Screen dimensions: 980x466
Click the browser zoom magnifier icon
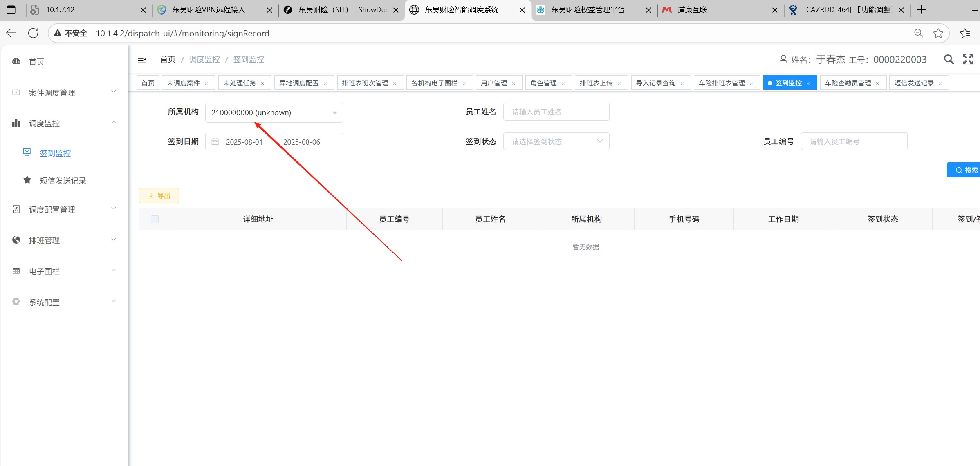919,33
